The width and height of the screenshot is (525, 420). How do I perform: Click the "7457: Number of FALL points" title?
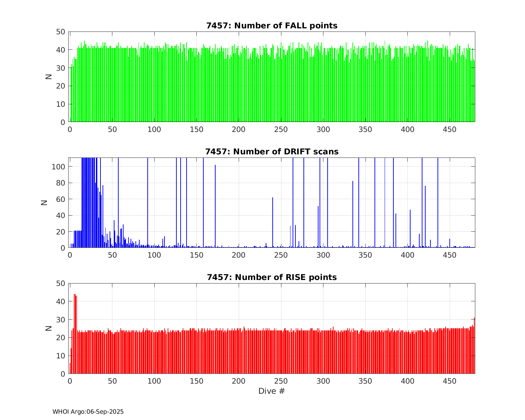pos(272,26)
